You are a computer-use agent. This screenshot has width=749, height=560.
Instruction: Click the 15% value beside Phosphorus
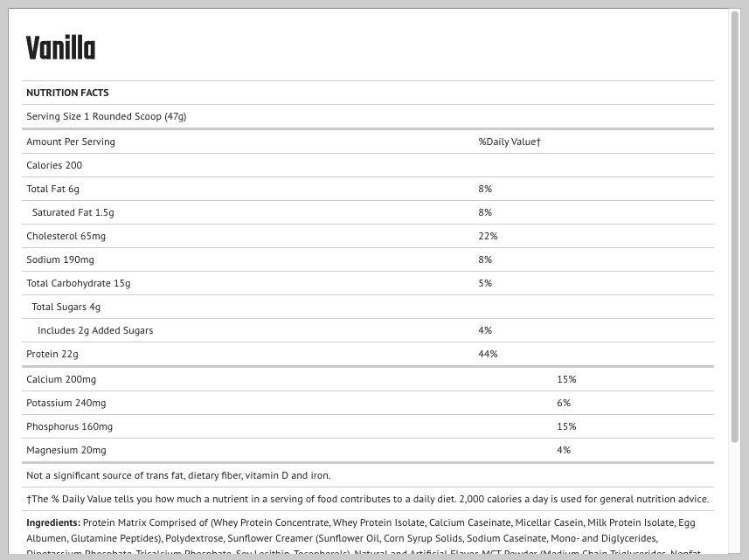pyautogui.click(x=566, y=426)
